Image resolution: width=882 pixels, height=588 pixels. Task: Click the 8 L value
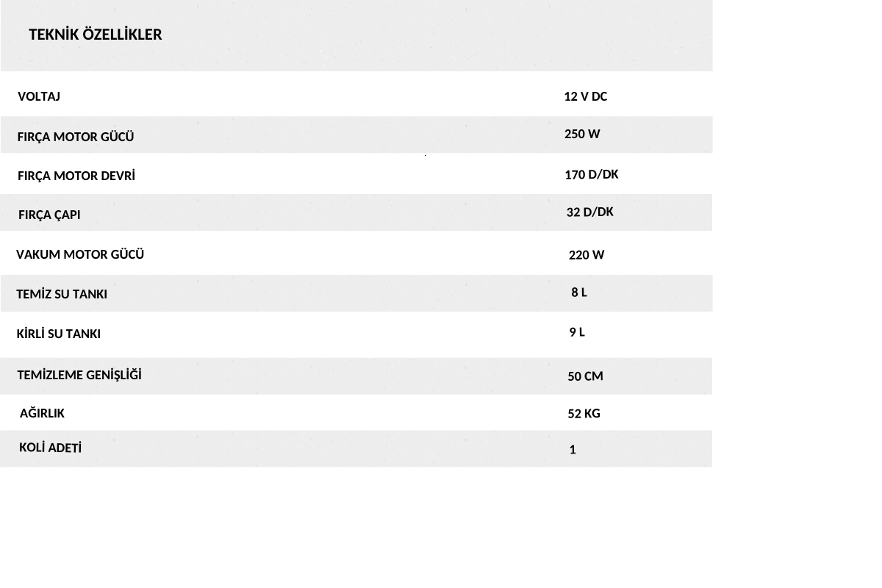click(579, 292)
